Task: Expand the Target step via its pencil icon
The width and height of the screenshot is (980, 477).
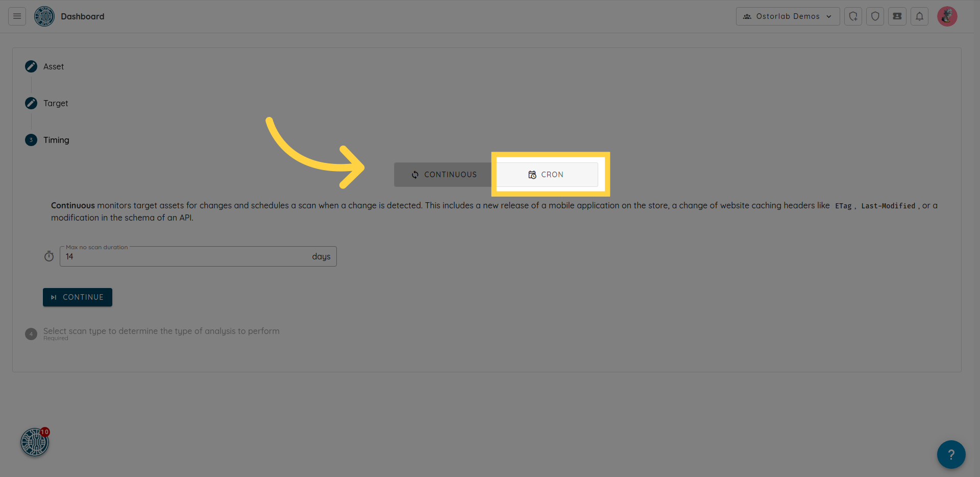Action: pyautogui.click(x=31, y=103)
